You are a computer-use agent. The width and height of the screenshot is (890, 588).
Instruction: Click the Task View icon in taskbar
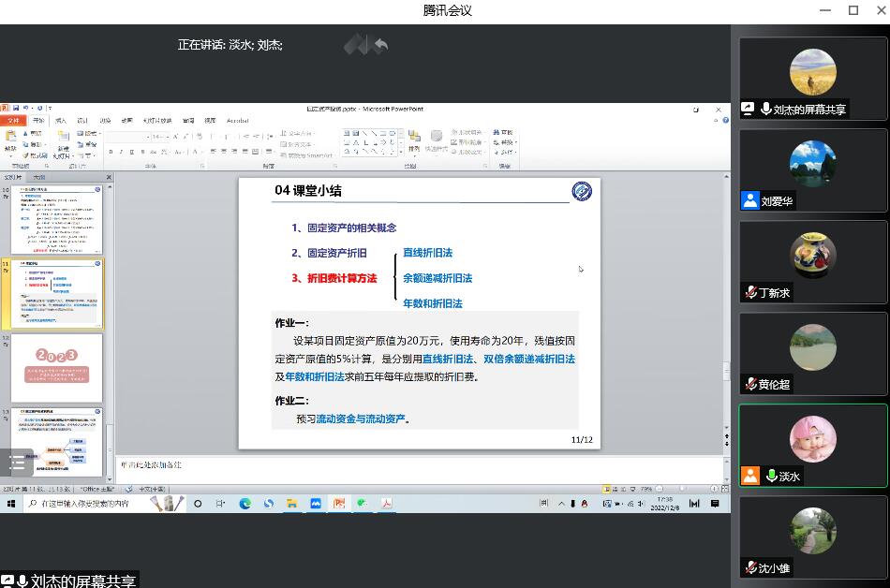click(220, 504)
